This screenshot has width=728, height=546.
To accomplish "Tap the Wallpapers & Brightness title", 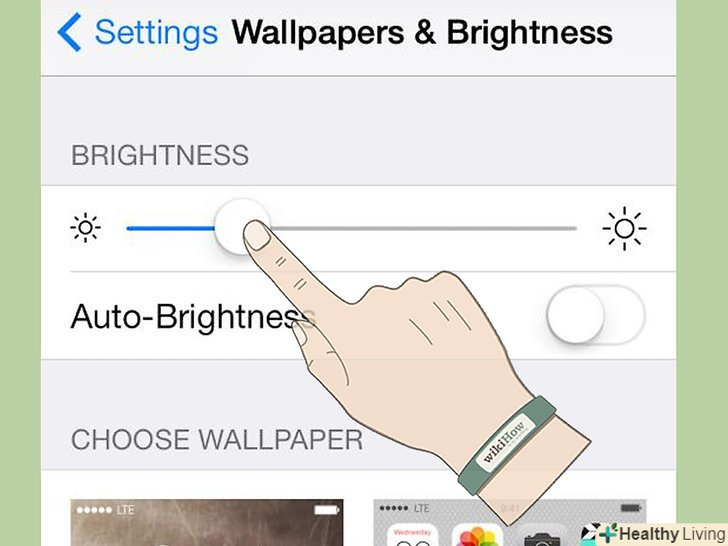I will pyautogui.click(x=422, y=33).
